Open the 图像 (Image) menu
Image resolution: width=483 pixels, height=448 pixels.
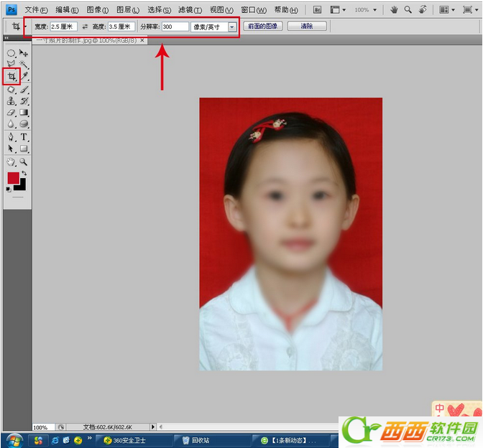(x=97, y=10)
